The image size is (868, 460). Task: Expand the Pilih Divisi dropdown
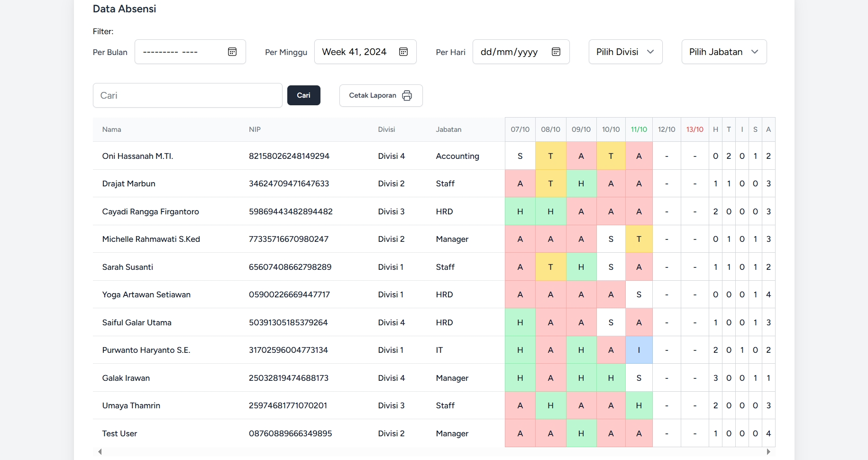pos(625,52)
